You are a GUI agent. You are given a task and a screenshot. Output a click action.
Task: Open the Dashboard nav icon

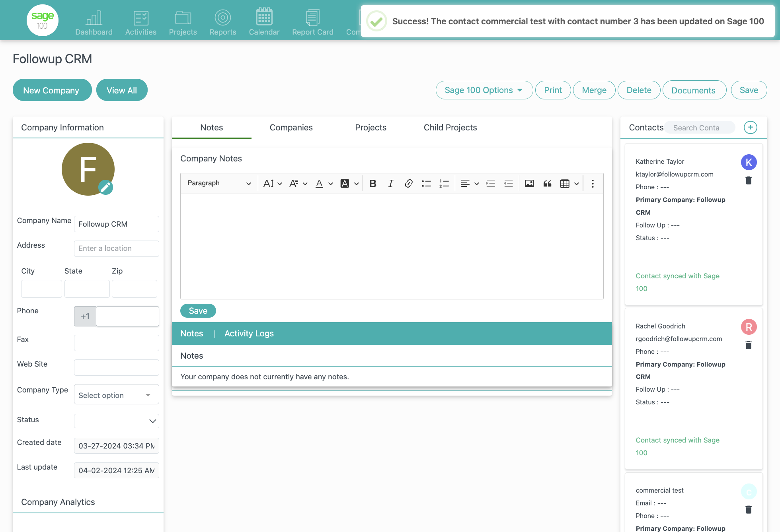(x=94, y=22)
